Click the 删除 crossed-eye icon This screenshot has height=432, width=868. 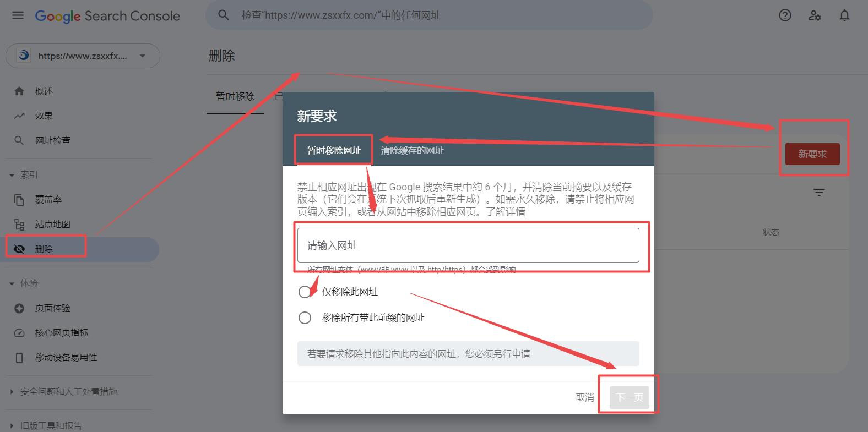click(x=19, y=249)
